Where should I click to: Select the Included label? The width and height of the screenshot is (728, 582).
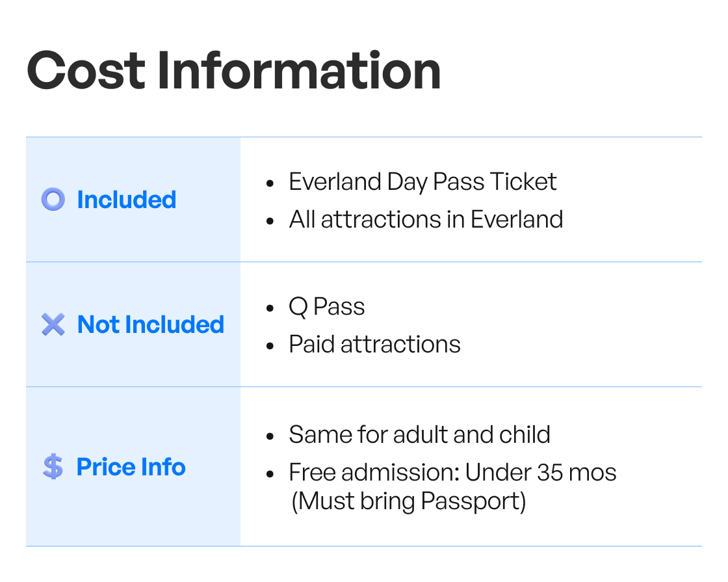(126, 200)
